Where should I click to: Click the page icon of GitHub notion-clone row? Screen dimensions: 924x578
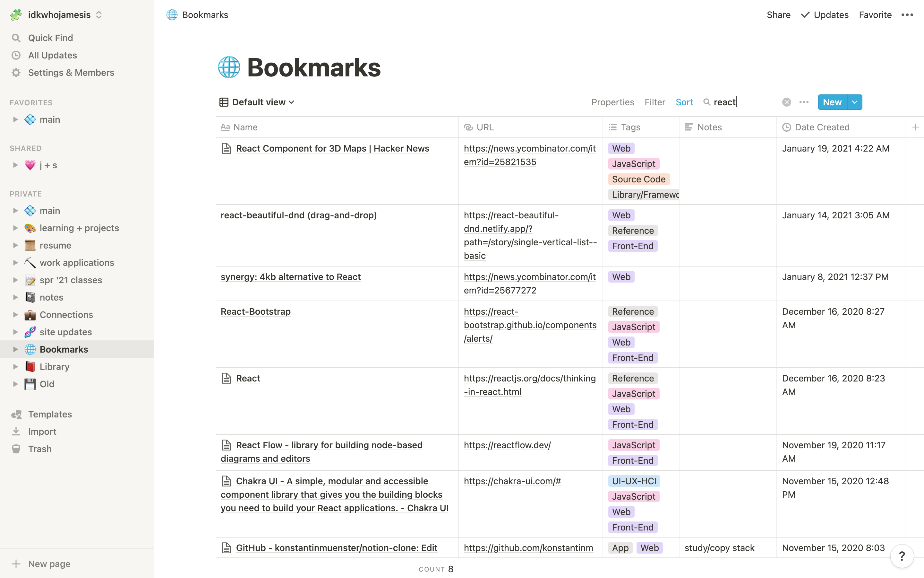227,548
